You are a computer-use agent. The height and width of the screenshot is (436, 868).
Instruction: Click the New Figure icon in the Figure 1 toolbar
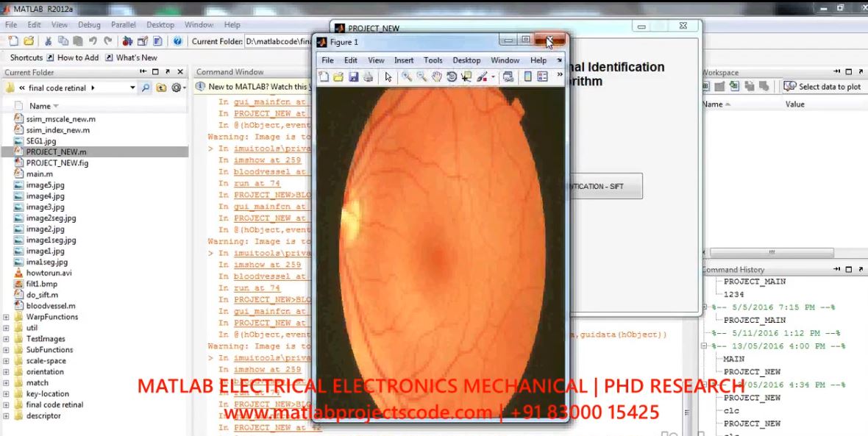(x=324, y=77)
